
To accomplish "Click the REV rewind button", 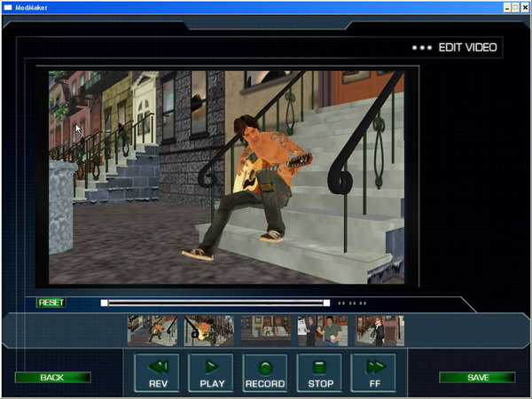I will tap(157, 373).
